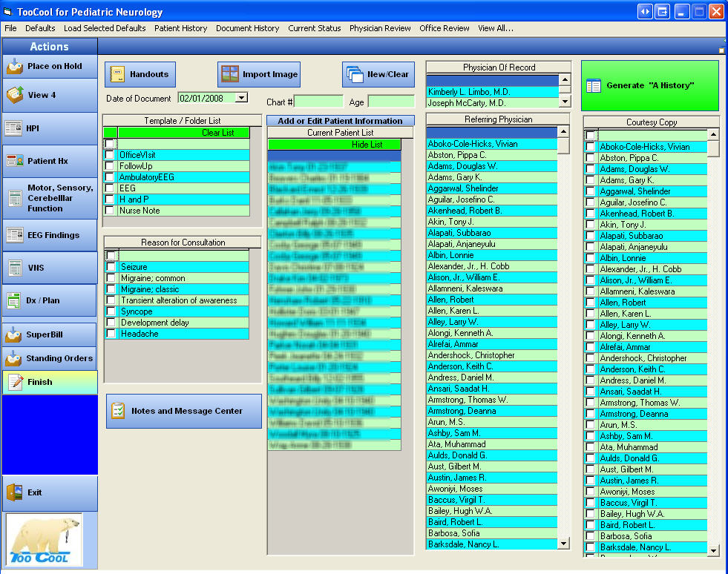Open Load Selected Defaults menu
Screen dimensions: 728x574
[105, 28]
